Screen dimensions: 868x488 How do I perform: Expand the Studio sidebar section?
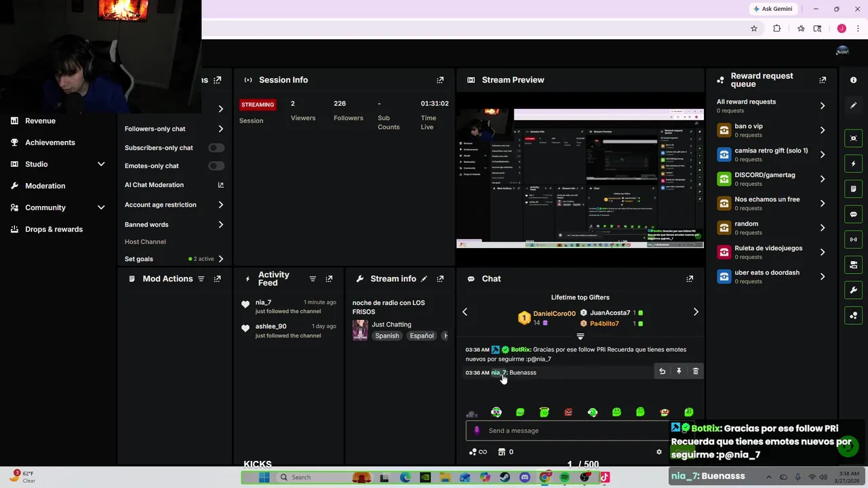(101, 164)
